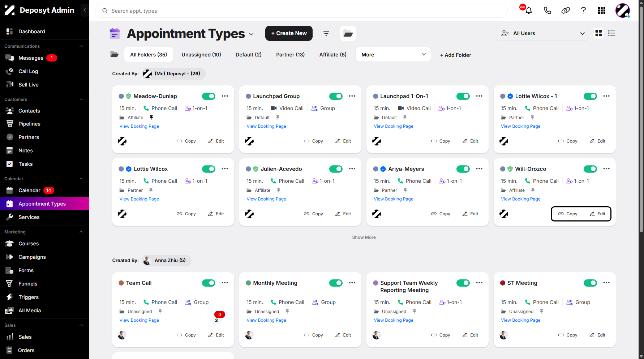The height and width of the screenshot is (359, 644).
Task: Expand the More folders dropdown
Action: click(x=393, y=55)
